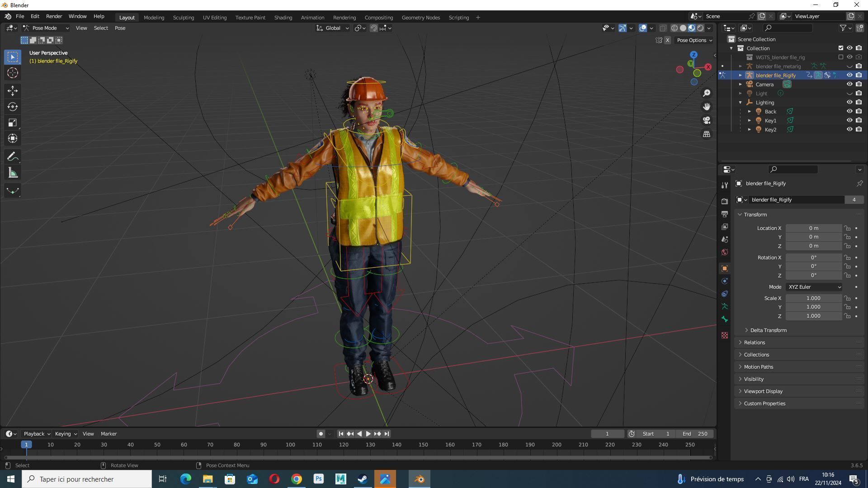Select the Scale tool
The image size is (868, 488).
(13, 122)
